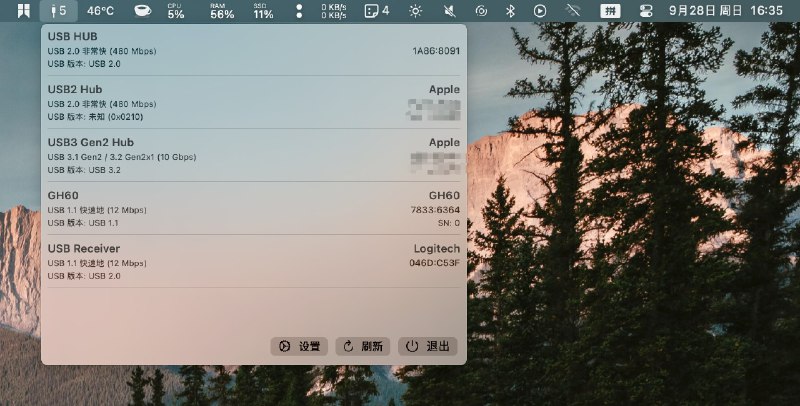Select the USB3 Gen2 Hub device row
Image resolution: width=800 pixels, height=406 pixels.
[254, 155]
